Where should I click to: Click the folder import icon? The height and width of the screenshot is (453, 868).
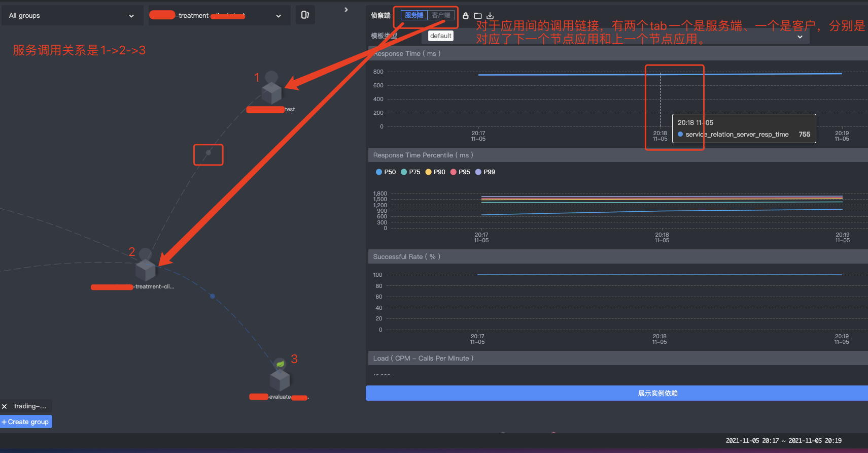pyautogui.click(x=478, y=16)
